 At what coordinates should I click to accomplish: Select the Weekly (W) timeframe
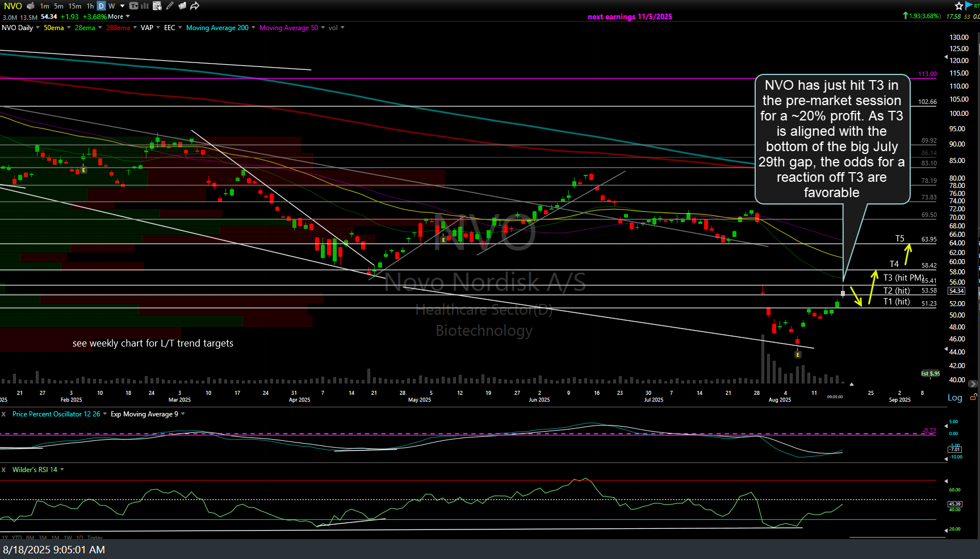click(112, 6)
